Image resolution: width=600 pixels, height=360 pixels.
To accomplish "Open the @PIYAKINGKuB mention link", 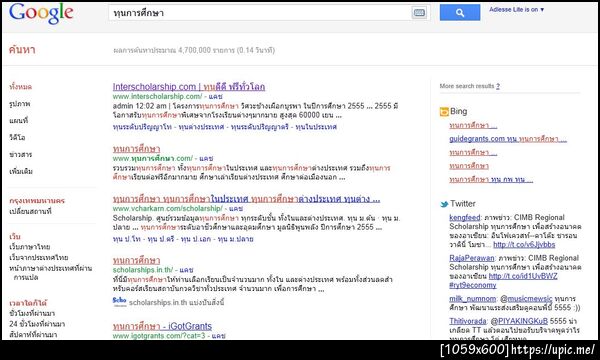I will coord(522,321).
